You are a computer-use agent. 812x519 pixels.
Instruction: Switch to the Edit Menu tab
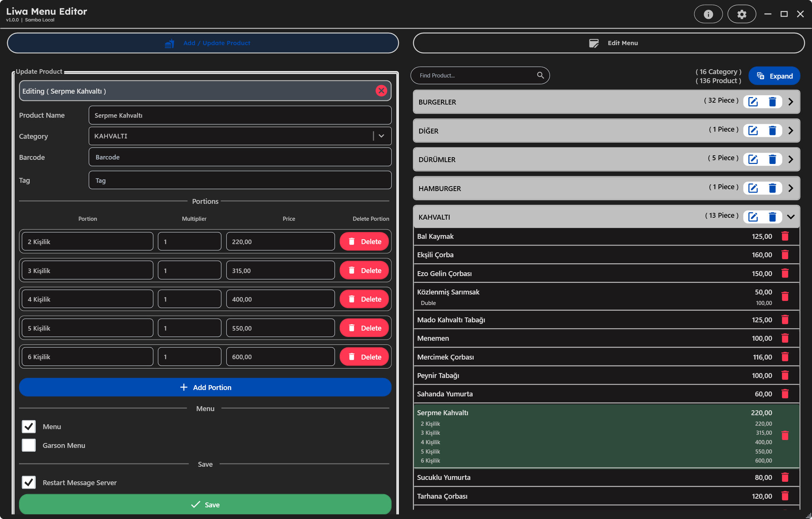point(608,43)
